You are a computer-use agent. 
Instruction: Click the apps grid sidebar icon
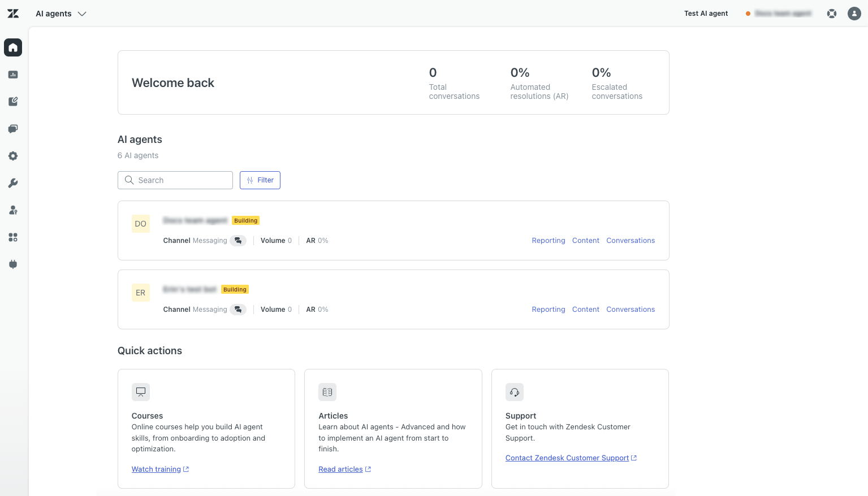(x=13, y=237)
